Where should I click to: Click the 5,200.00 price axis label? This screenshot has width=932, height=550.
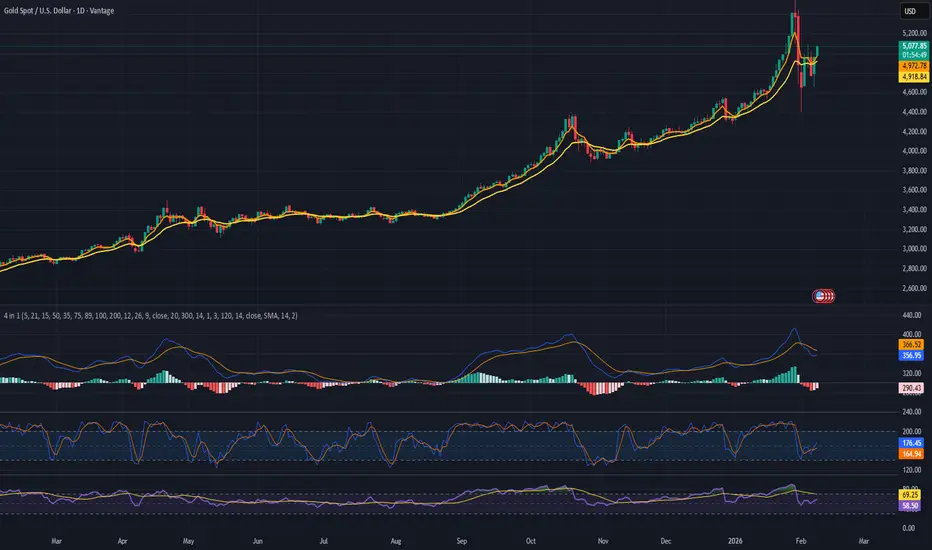[x=914, y=33]
